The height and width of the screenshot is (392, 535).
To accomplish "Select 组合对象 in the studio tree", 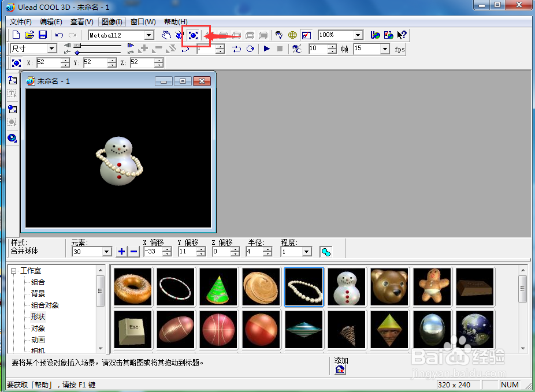I will point(45,305).
